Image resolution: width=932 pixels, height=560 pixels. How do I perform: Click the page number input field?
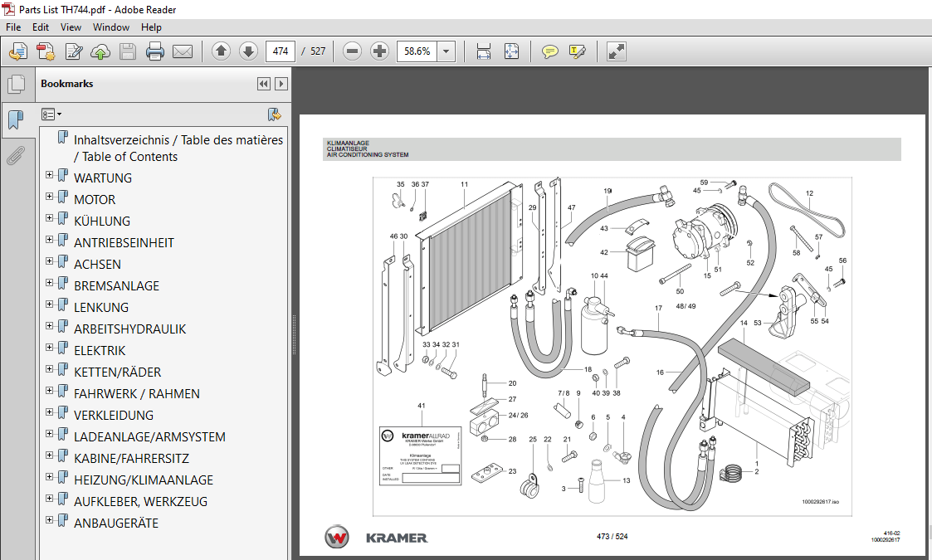click(280, 51)
